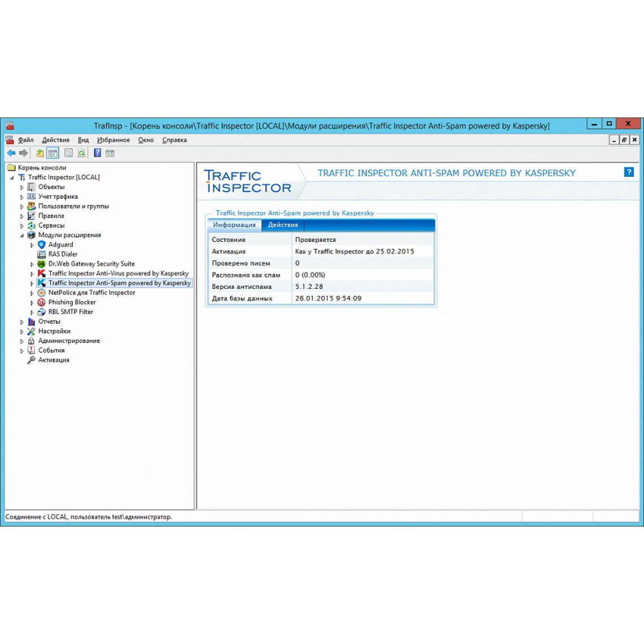Click the Сервисы icon
This screenshot has width=644, height=644.
(31, 225)
